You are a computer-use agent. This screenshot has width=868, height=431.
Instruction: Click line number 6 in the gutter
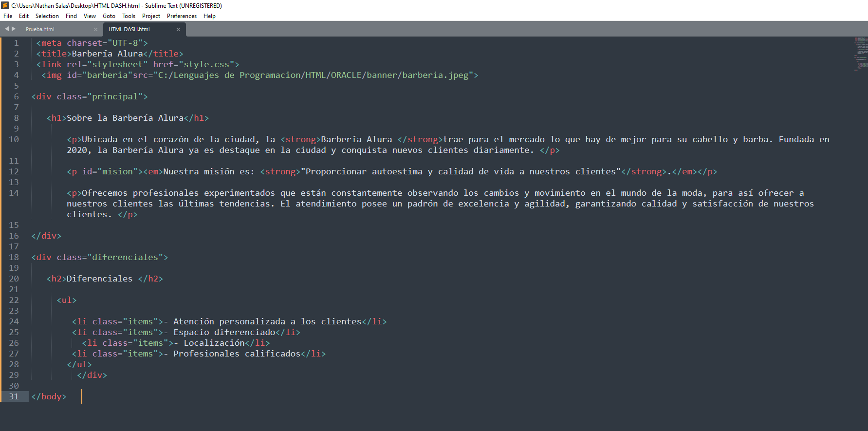tap(16, 96)
